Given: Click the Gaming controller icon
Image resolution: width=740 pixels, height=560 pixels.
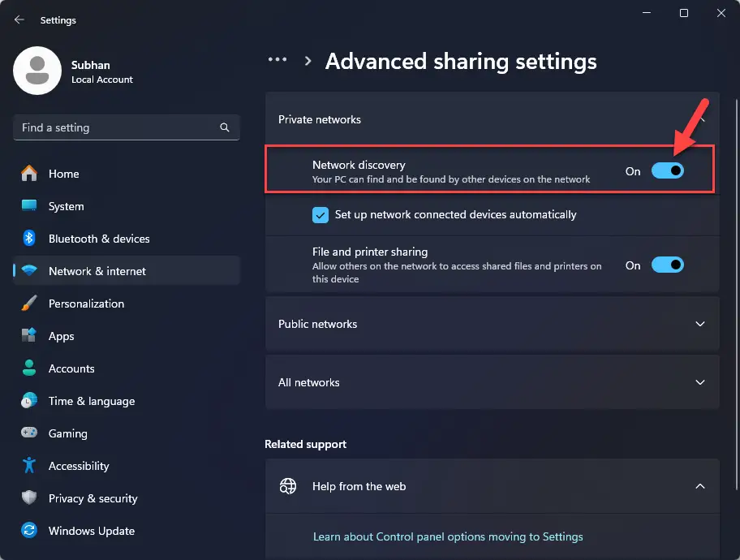Looking at the screenshot, I should coord(29,433).
